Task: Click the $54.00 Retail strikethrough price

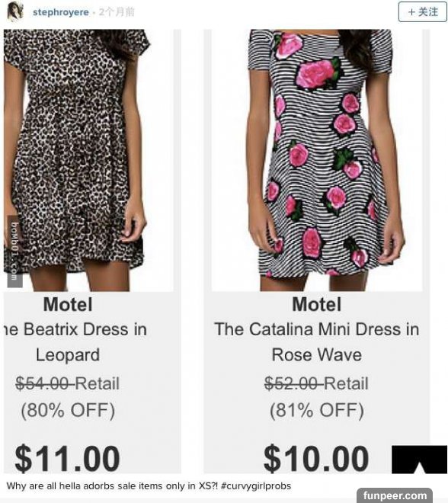Action: (68, 383)
